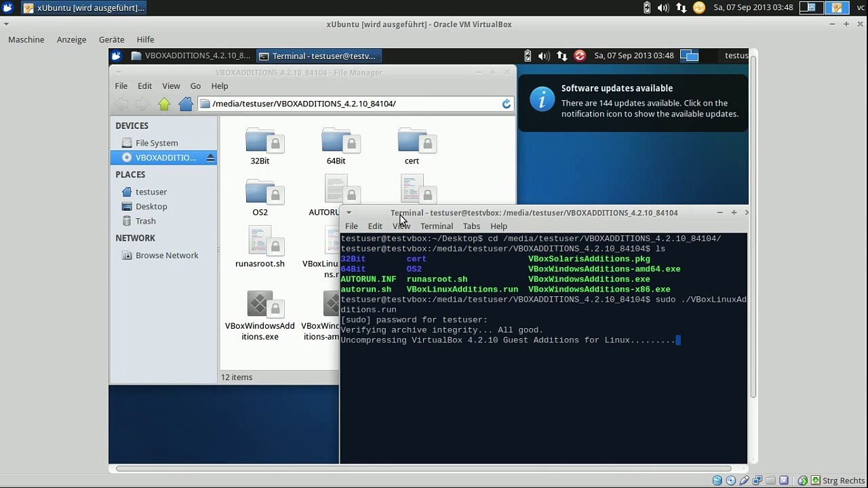868x488 pixels.
Task: Open File Manager Go menu
Action: tap(195, 86)
